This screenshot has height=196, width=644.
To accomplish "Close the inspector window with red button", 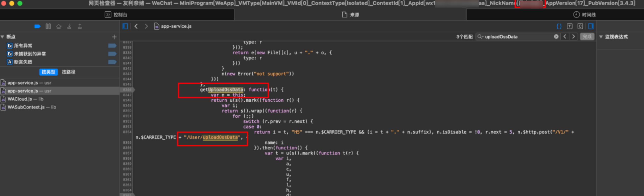I will pos(4,3).
